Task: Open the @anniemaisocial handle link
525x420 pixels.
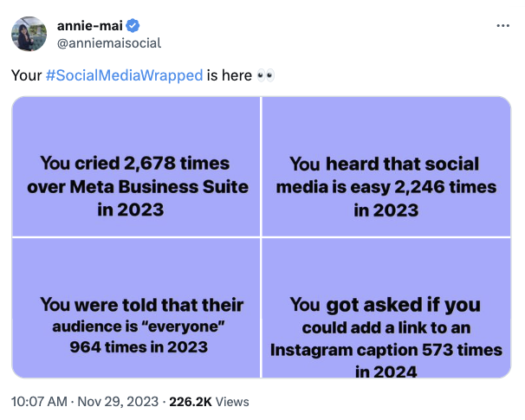Action: click(x=109, y=43)
